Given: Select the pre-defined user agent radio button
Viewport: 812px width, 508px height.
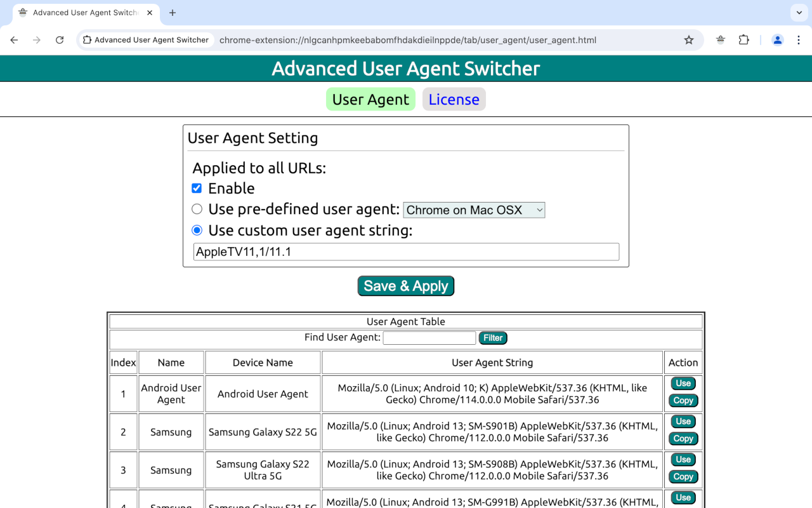Looking at the screenshot, I should pyautogui.click(x=197, y=209).
